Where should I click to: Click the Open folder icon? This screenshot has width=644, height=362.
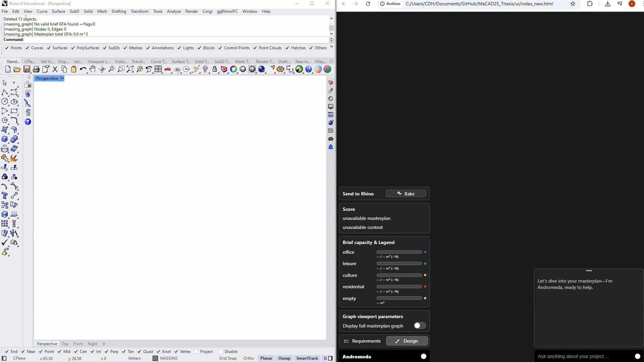(17, 69)
